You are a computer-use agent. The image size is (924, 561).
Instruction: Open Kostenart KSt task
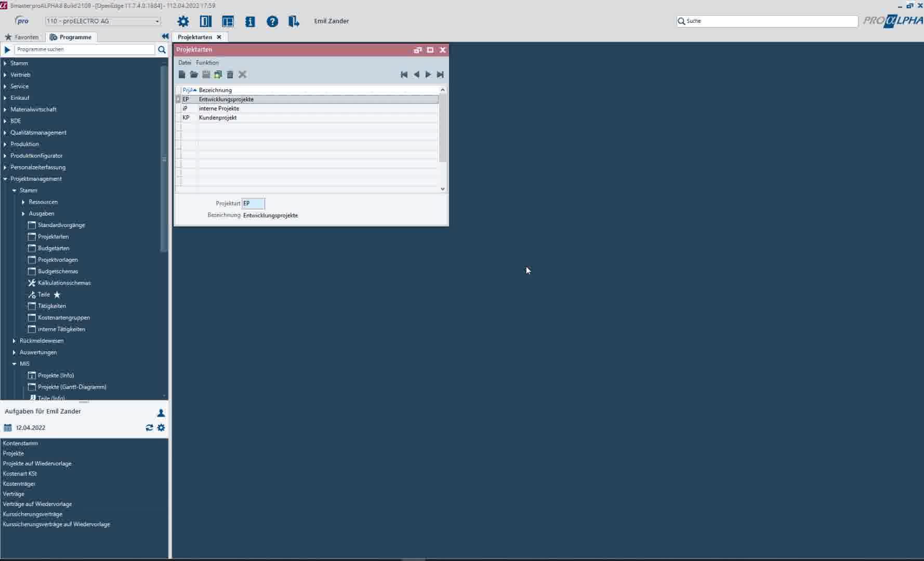[x=20, y=473]
